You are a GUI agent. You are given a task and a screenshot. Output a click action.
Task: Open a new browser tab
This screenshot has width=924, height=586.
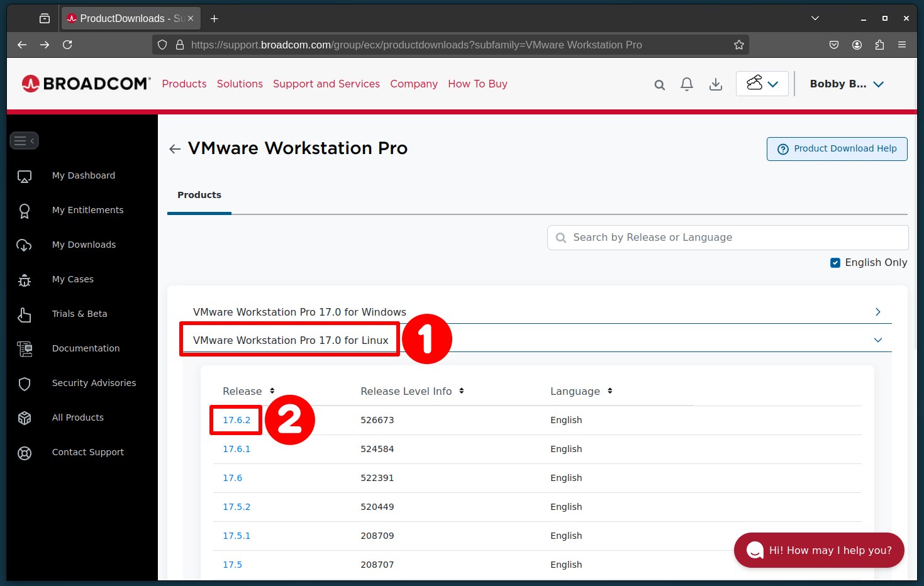214,19
